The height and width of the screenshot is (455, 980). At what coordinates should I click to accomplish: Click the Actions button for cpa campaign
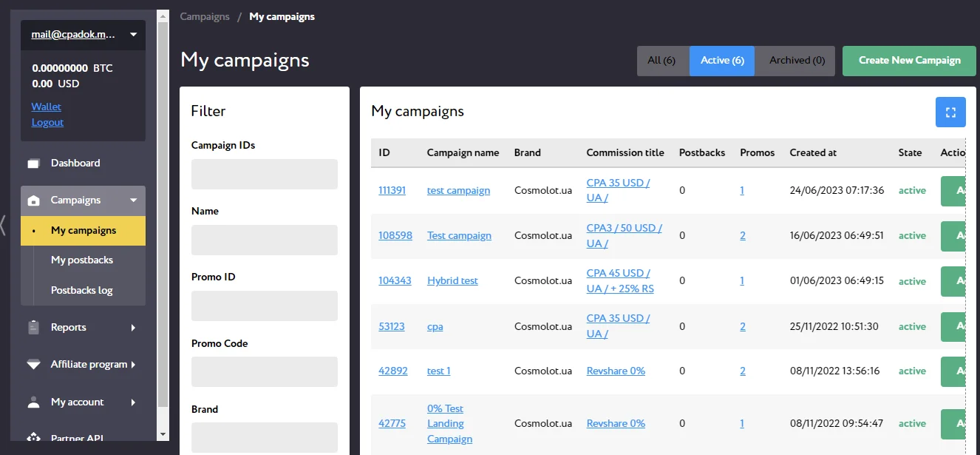pos(953,326)
